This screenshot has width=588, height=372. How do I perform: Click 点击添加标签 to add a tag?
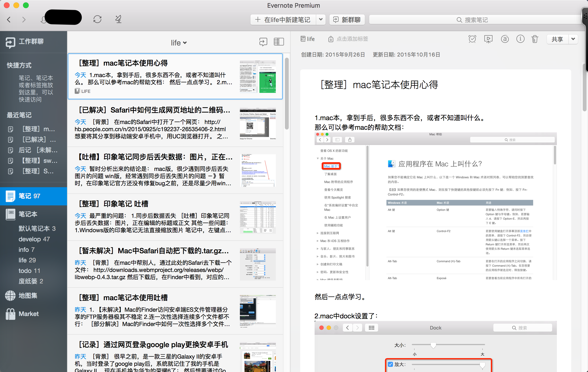[x=352, y=39]
